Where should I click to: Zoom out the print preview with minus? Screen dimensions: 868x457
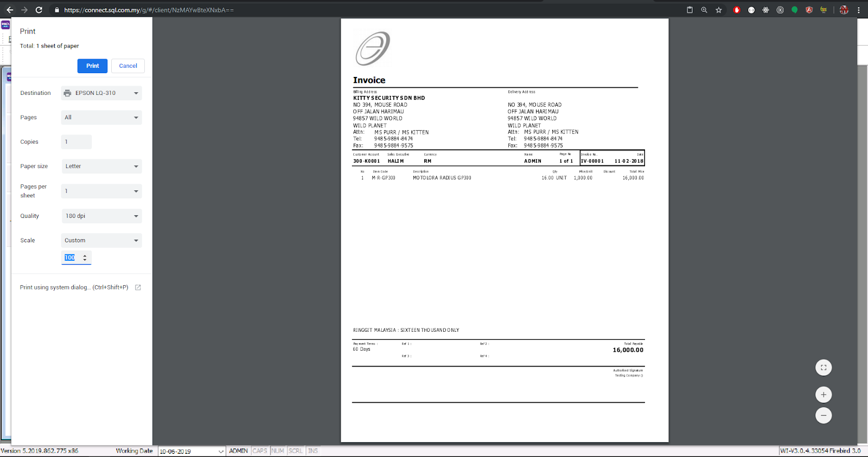point(824,415)
